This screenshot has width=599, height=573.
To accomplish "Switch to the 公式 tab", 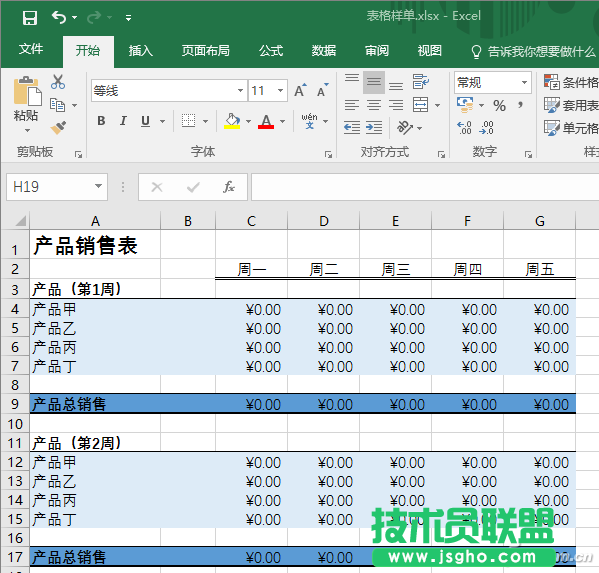I will tap(270, 50).
